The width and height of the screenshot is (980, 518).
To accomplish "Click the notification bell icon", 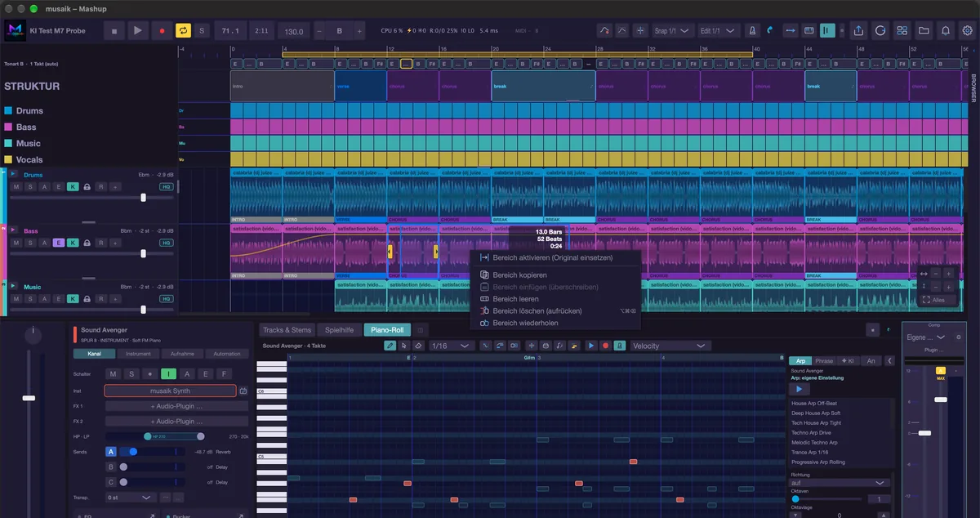I will pyautogui.click(x=946, y=31).
